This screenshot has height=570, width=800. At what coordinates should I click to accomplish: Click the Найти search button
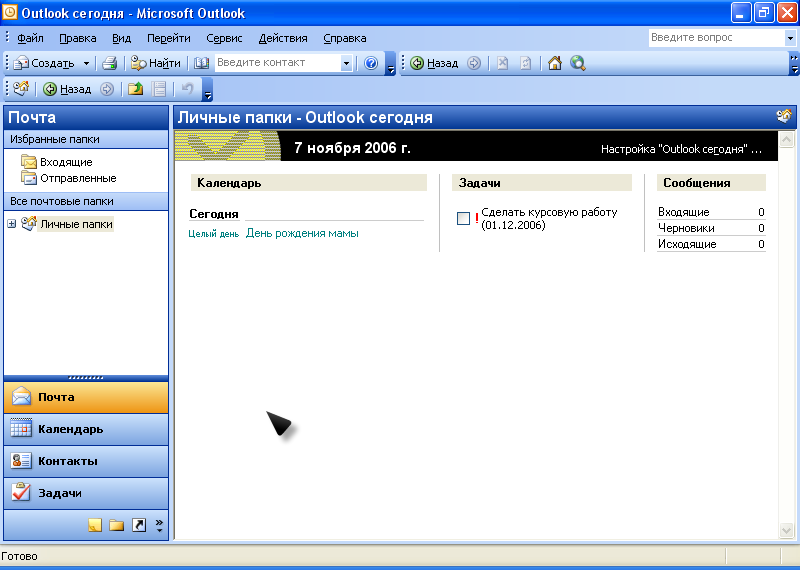pyautogui.click(x=156, y=63)
